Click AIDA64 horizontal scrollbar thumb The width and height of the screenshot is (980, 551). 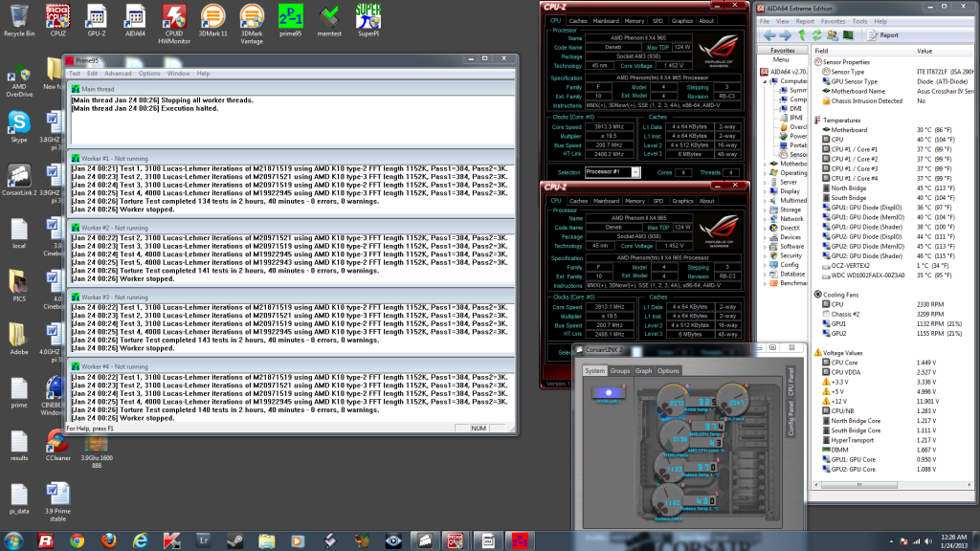pos(859,485)
